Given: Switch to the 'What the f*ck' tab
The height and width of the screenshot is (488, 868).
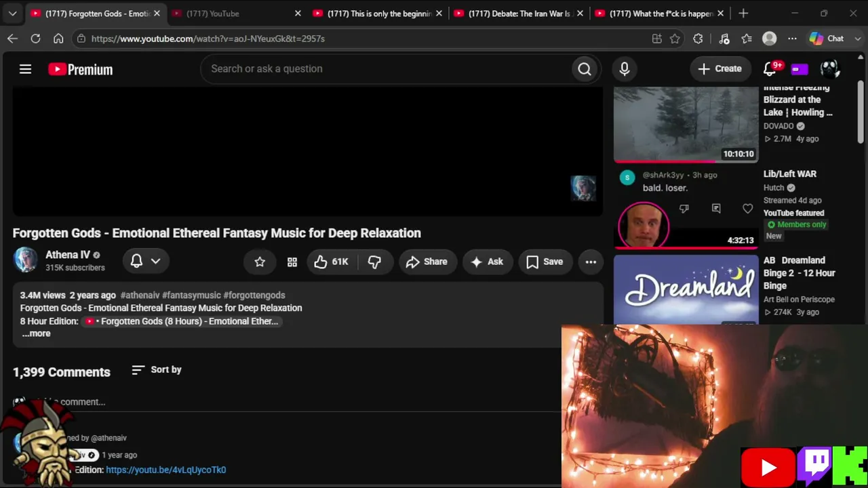Looking at the screenshot, I should pos(659,14).
